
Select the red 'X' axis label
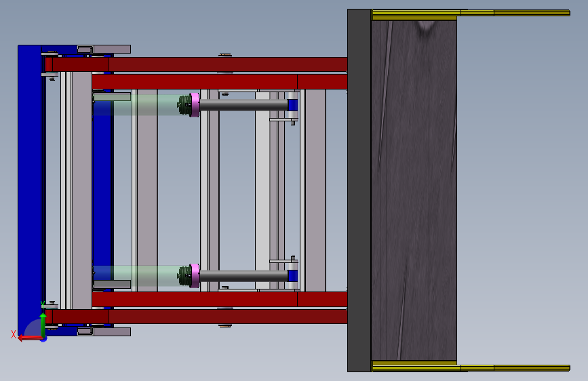(x=14, y=334)
